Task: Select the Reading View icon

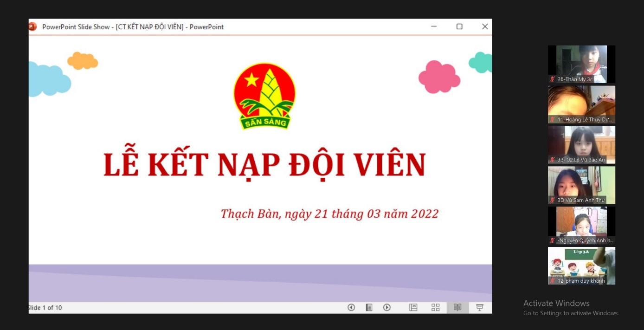Action: [457, 307]
